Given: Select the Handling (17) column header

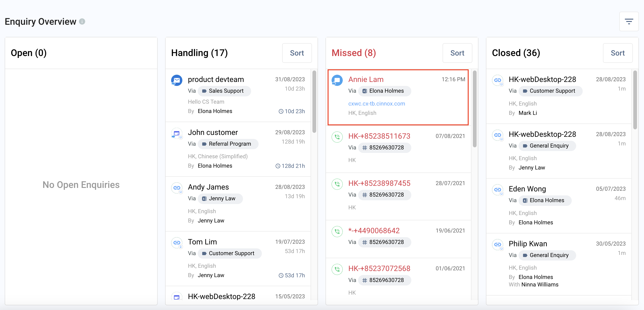Looking at the screenshot, I should tap(199, 53).
